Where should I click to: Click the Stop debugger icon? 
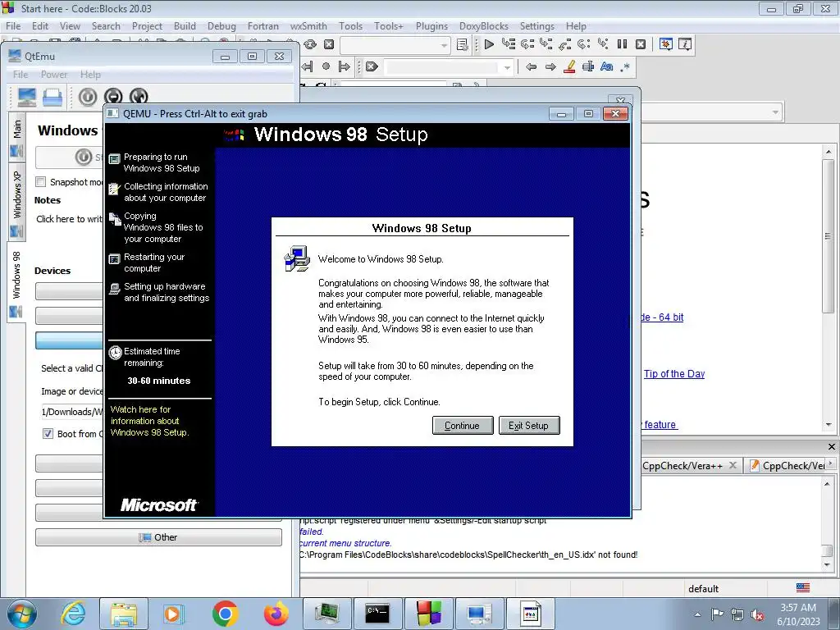coord(641,44)
